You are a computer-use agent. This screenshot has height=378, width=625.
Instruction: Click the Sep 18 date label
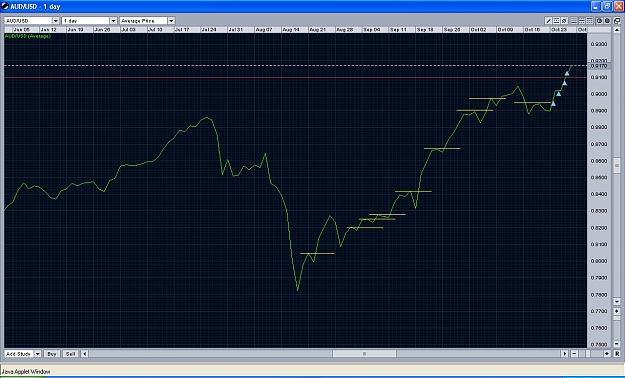tap(425, 30)
